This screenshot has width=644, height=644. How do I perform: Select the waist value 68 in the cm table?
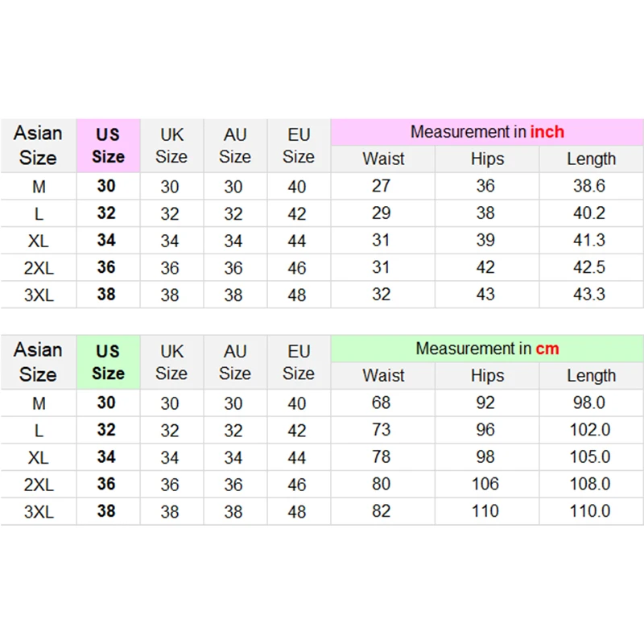(382, 402)
